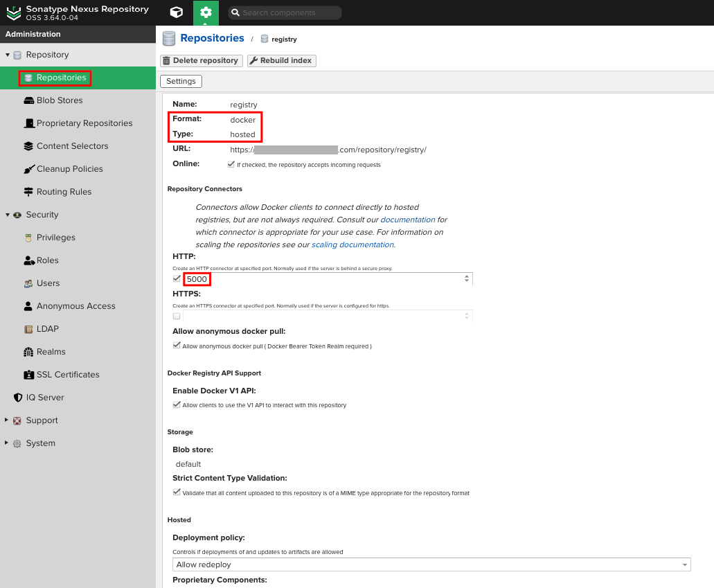Image resolution: width=714 pixels, height=588 pixels.
Task: Expand the Support tree section
Action: click(6, 420)
